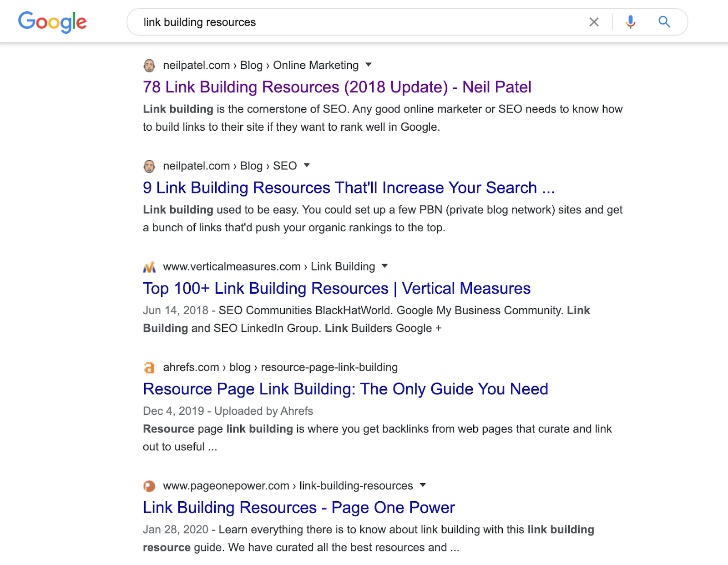The width and height of the screenshot is (728, 565).
Task: Open the dropdown arrow beside pageonepower.com breadcrumb
Action: point(423,485)
